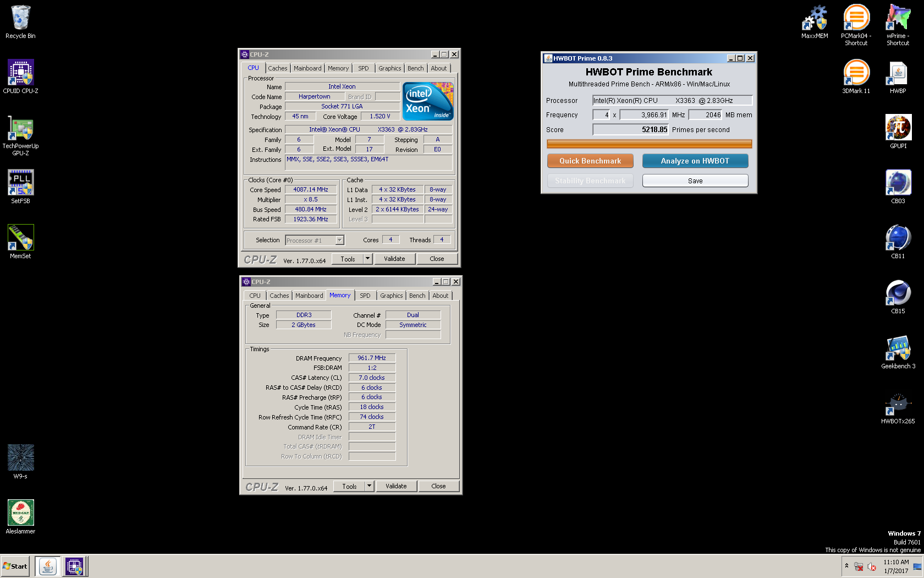This screenshot has width=924, height=578.
Task: Expand Tools dropdown arrow in bottom CPU-Z
Action: point(370,486)
